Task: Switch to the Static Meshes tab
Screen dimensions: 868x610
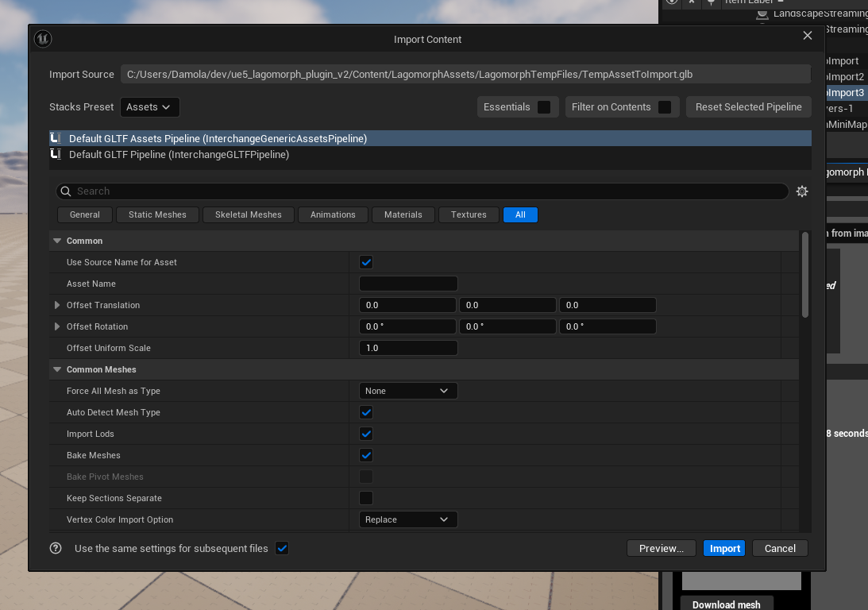Action: (157, 214)
